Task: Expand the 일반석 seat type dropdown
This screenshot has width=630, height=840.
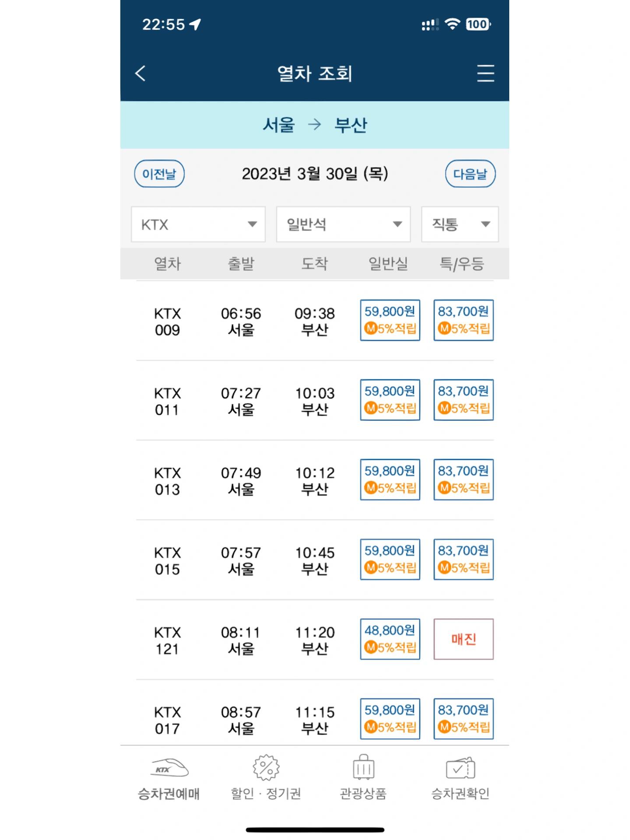Action: (x=343, y=224)
